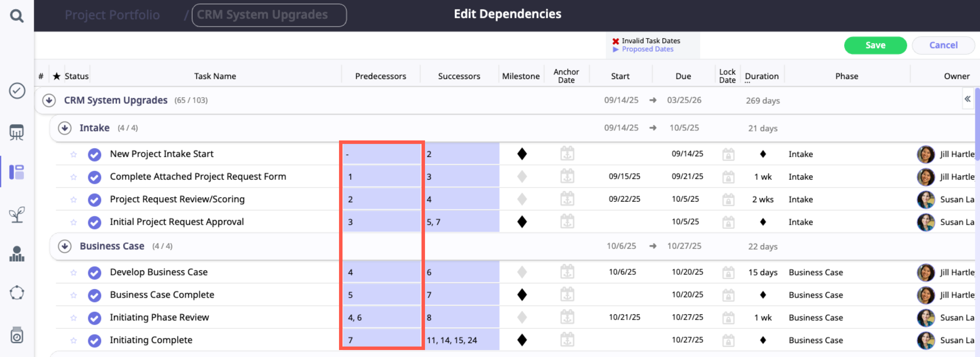
Task: Save the dependency changes
Action: tap(874, 45)
